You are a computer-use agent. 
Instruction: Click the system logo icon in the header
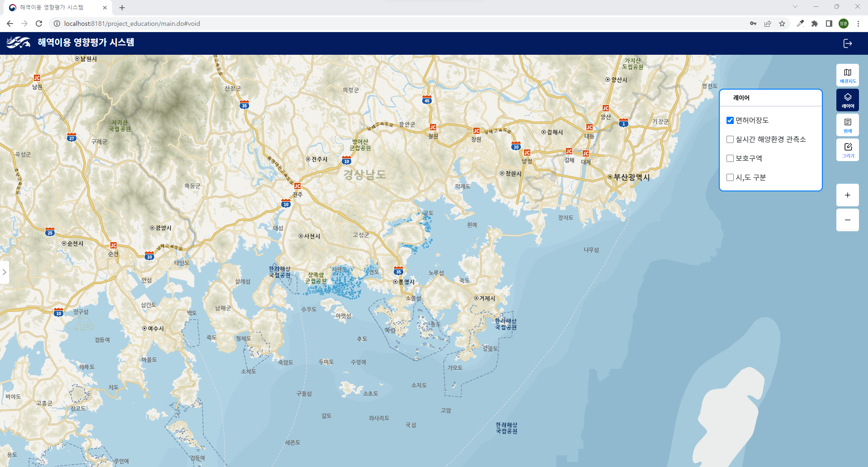[x=18, y=43]
